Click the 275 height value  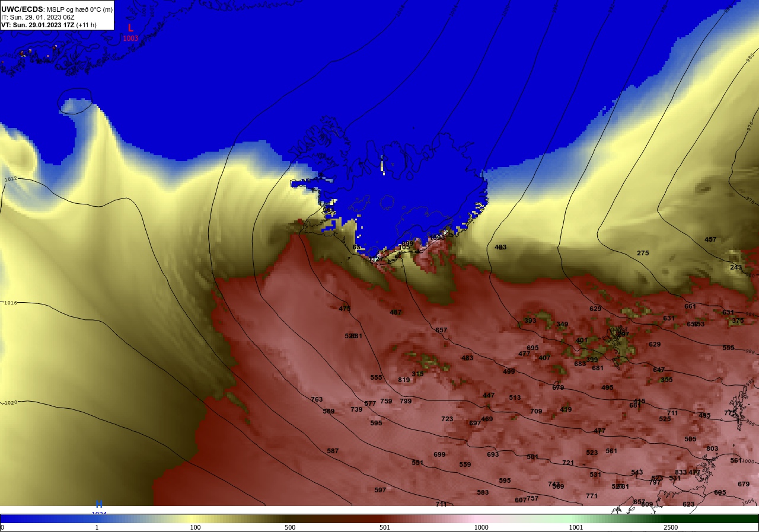pyautogui.click(x=643, y=253)
